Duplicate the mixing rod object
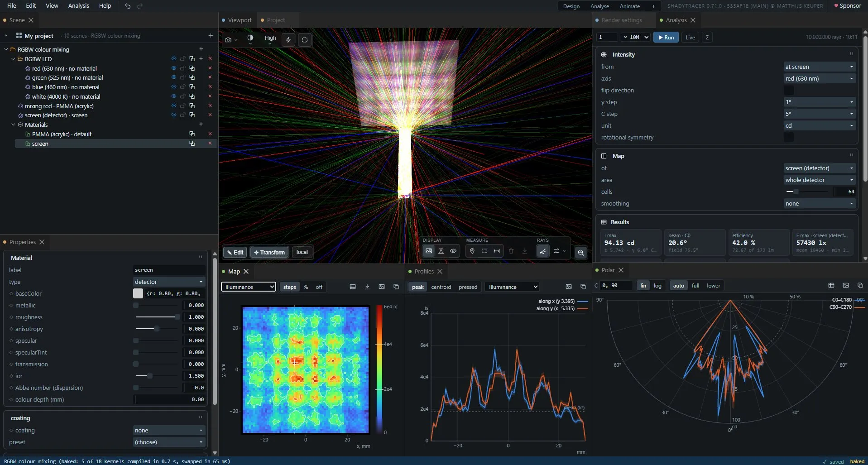868x465 pixels. point(192,106)
